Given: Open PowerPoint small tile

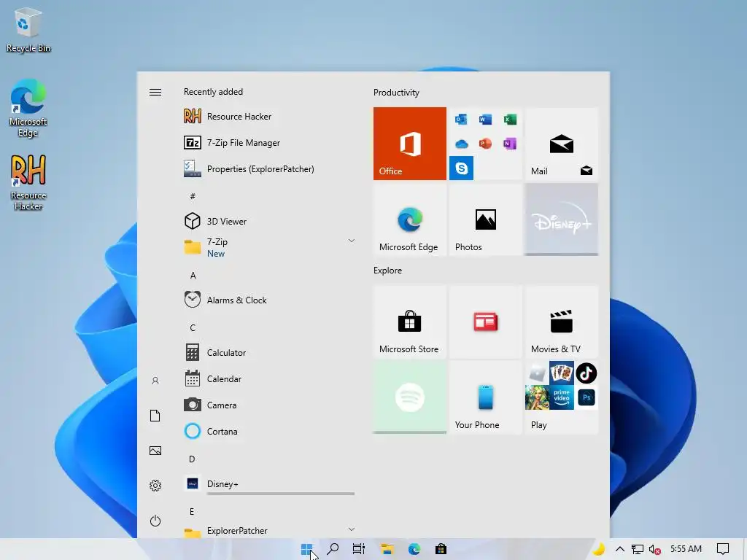Looking at the screenshot, I should (485, 144).
